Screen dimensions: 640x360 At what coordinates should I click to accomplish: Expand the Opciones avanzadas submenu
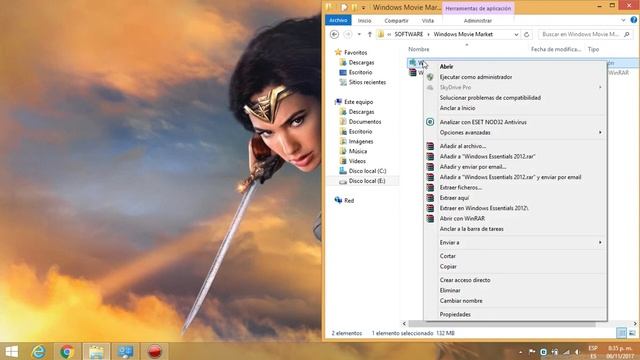[x=515, y=133]
